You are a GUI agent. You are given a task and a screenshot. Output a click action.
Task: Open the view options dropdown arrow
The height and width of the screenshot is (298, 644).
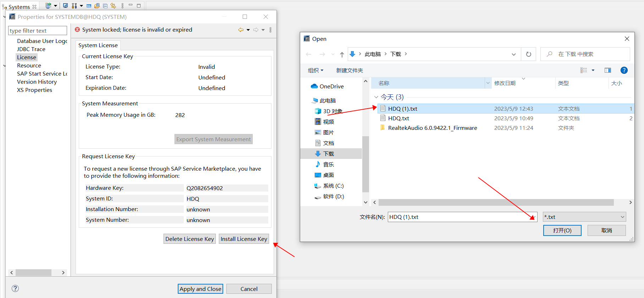pyautogui.click(x=593, y=70)
